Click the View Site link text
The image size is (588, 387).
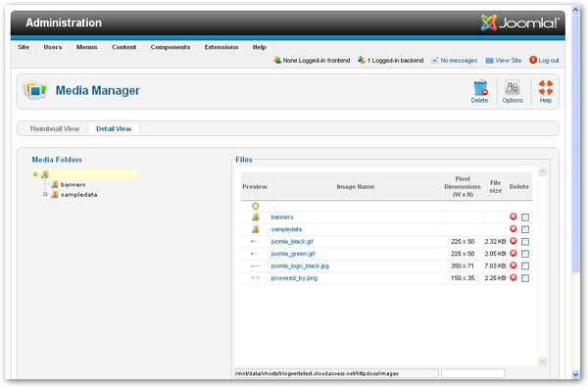point(508,61)
